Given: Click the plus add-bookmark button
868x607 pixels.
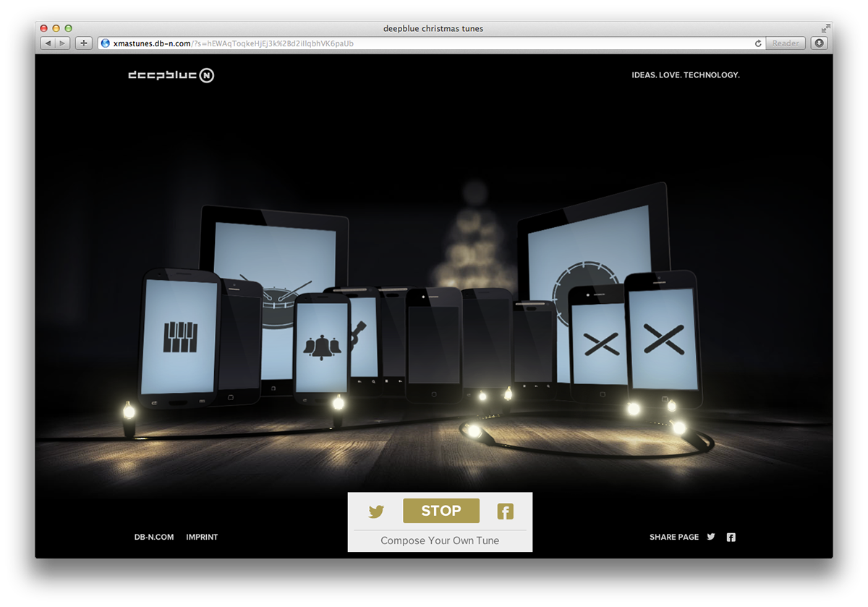Looking at the screenshot, I should (84, 43).
